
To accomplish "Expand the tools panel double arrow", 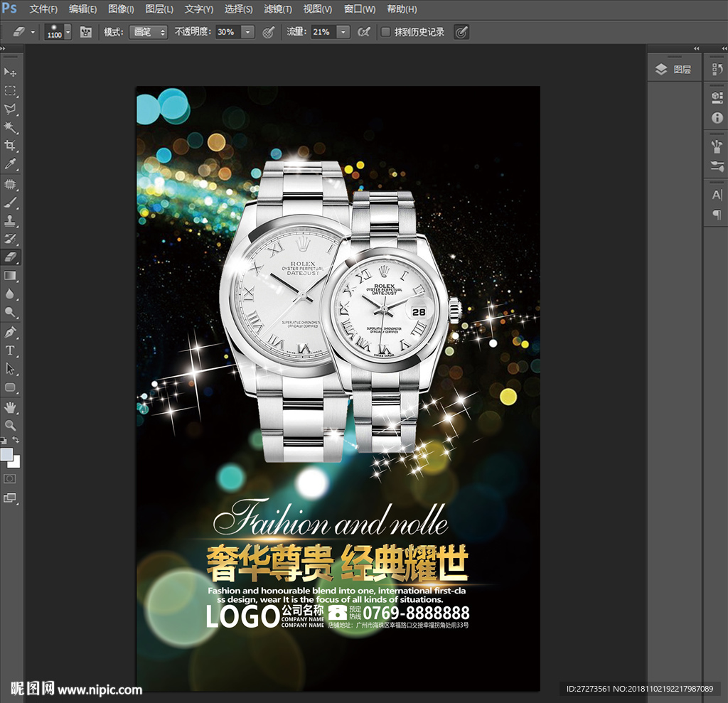I will pos(3,48).
